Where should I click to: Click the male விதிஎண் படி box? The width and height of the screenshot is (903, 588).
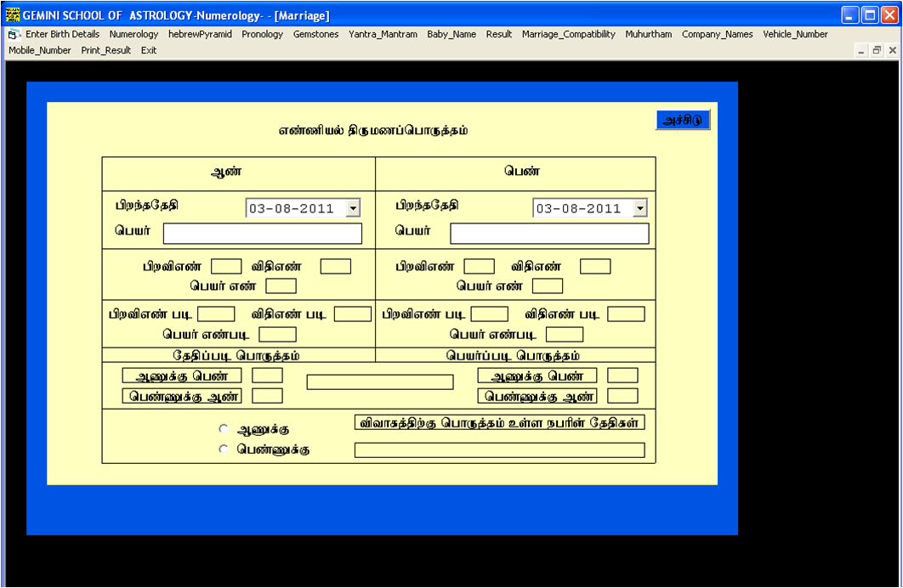(353, 314)
